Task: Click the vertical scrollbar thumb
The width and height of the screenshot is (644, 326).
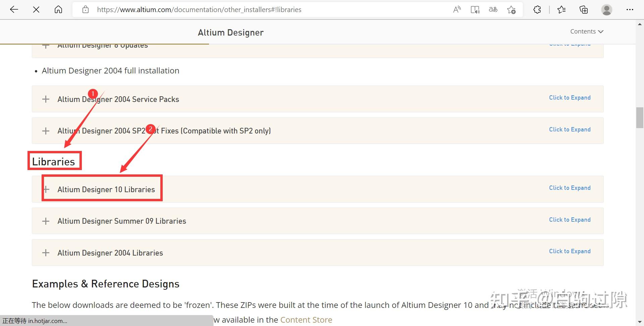Action: click(640, 117)
